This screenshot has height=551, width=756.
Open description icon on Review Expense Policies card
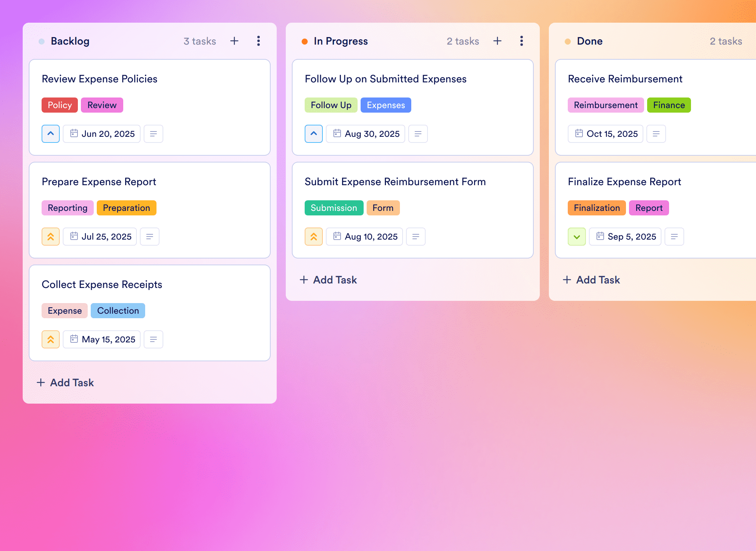(153, 134)
